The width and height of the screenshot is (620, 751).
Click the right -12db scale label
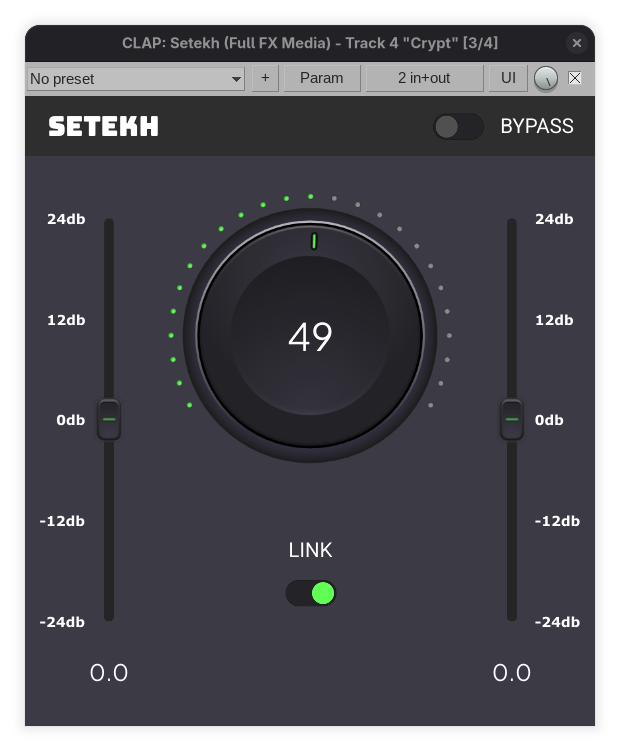pos(557,521)
